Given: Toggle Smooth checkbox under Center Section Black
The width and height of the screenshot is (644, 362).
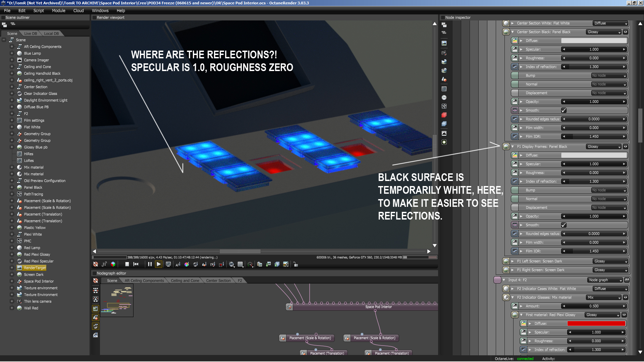Looking at the screenshot, I should click(563, 110).
